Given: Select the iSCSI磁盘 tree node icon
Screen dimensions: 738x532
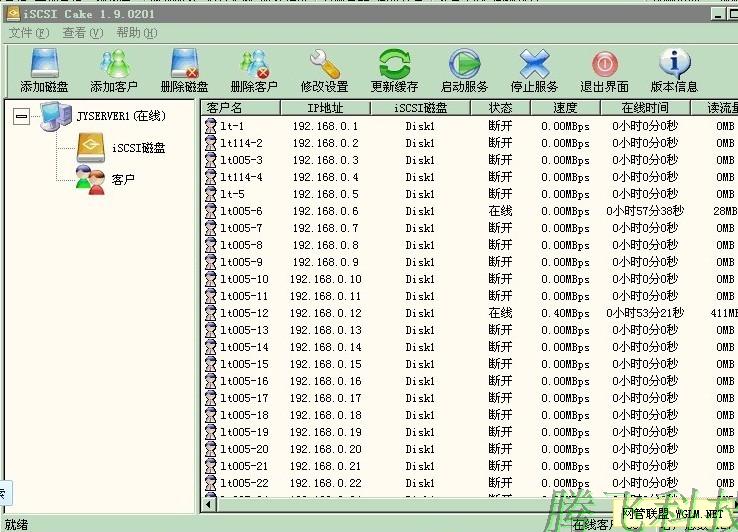Looking at the screenshot, I should pyautogui.click(x=90, y=147).
